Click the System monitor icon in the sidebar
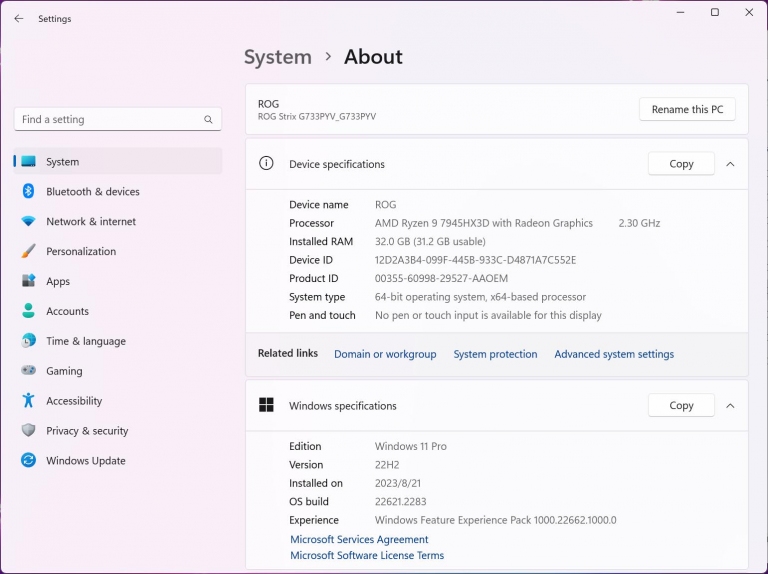Image resolution: width=768 pixels, height=574 pixels. [28, 161]
